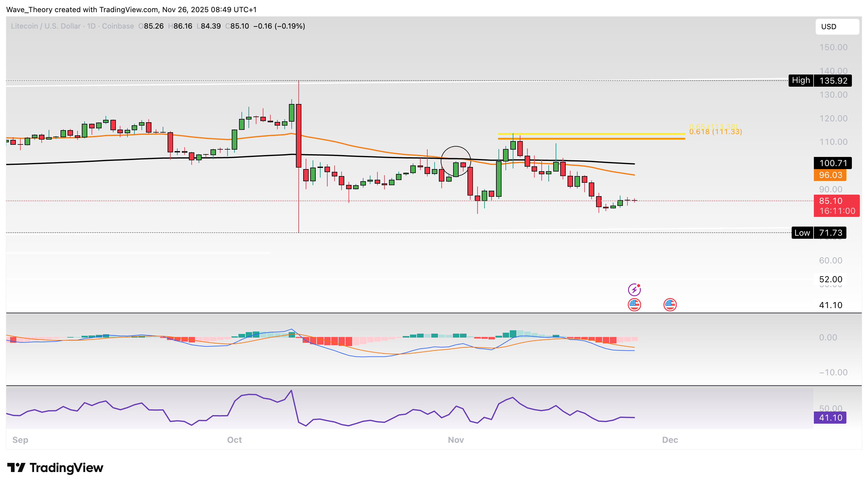The image size is (868, 486).
Task: Select the leftmost US flag economic event icon
Action: [635, 304]
